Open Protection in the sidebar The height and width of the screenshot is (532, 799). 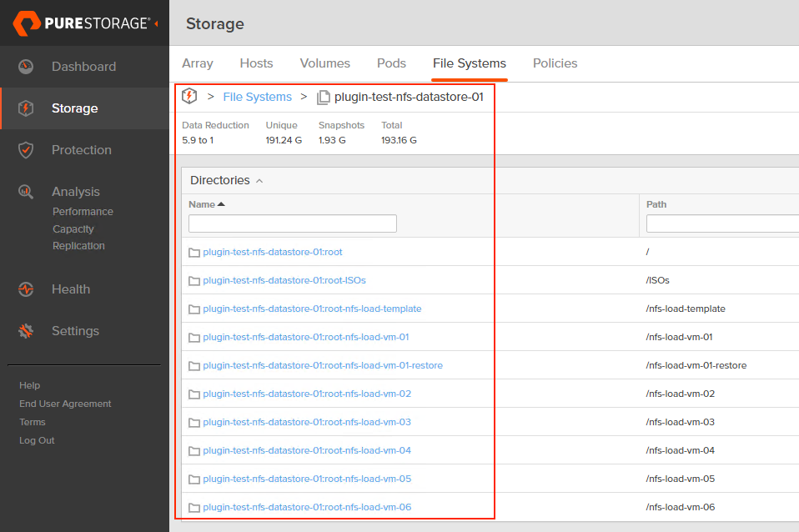pos(82,150)
